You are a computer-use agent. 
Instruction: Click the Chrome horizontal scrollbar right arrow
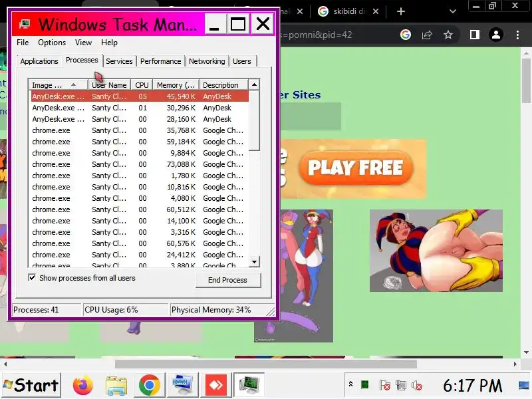(x=515, y=364)
